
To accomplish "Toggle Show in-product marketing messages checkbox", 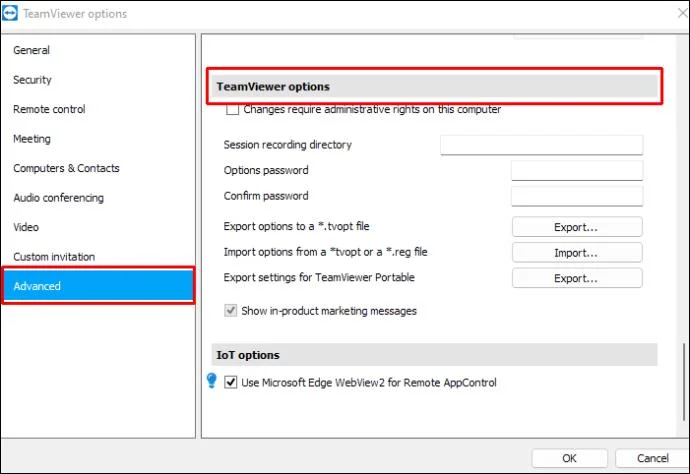I will tap(231, 311).
